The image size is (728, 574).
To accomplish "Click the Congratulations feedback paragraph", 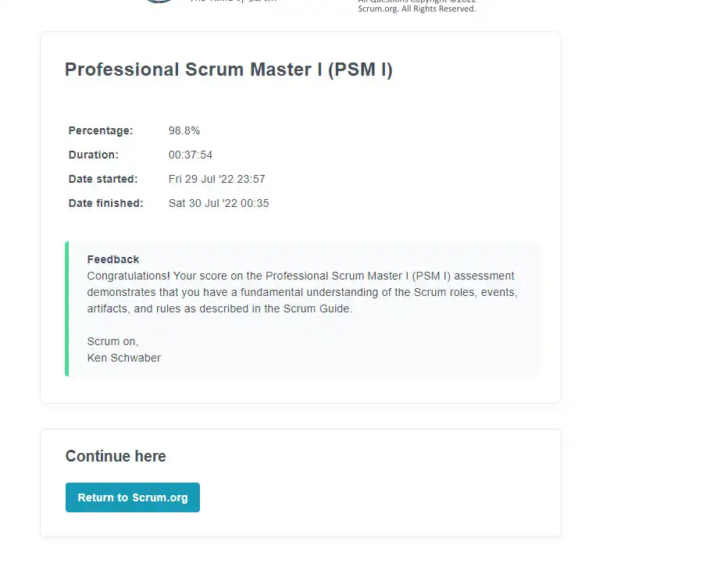I will click(302, 292).
